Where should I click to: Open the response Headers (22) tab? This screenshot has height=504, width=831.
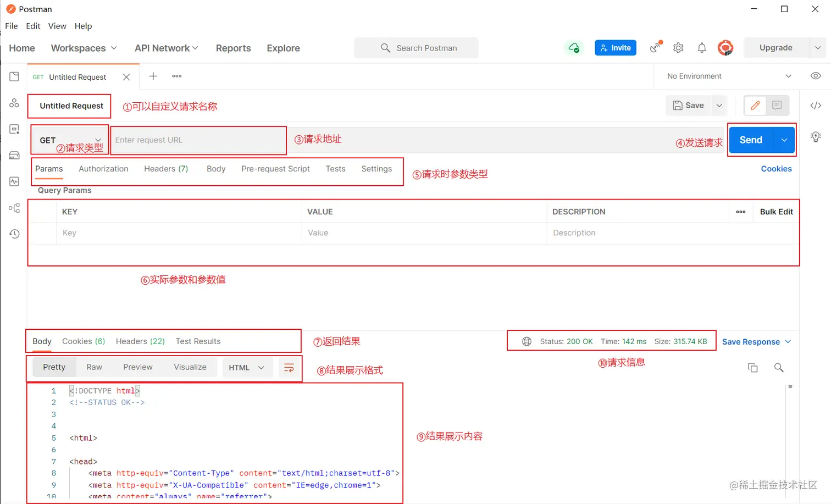click(x=140, y=341)
